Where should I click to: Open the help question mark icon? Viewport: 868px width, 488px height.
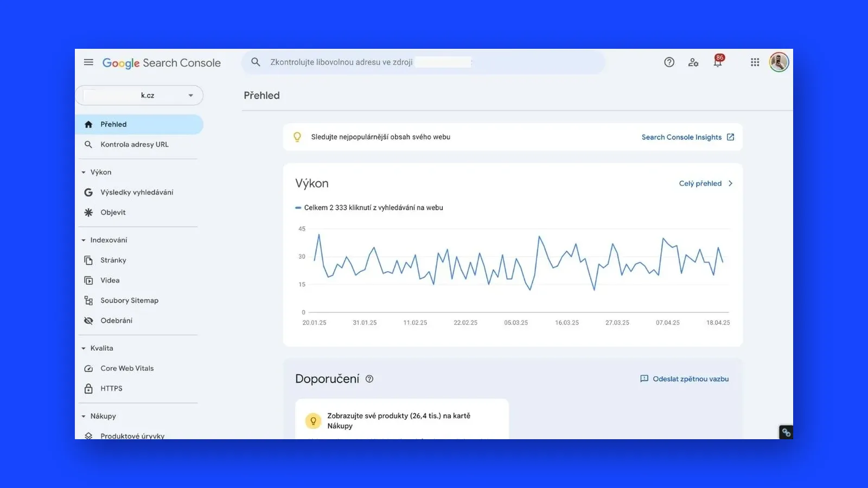pos(669,62)
